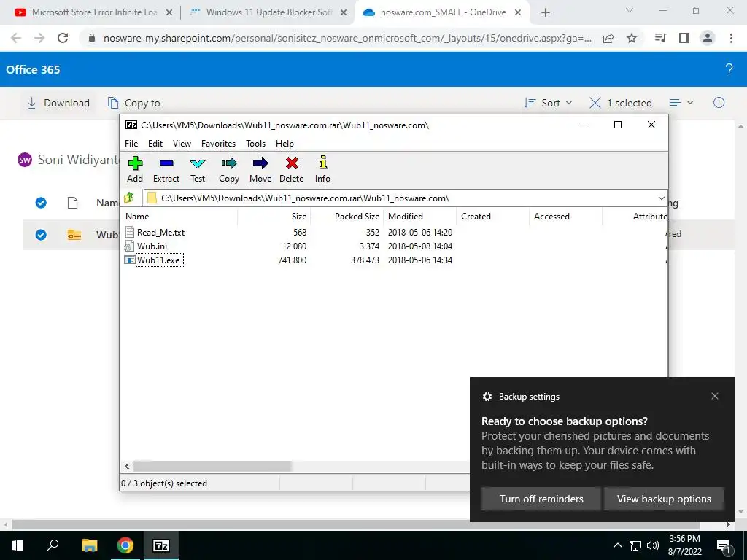Open the File menu in 7-Zip
The height and width of the screenshot is (560, 747).
(131, 144)
